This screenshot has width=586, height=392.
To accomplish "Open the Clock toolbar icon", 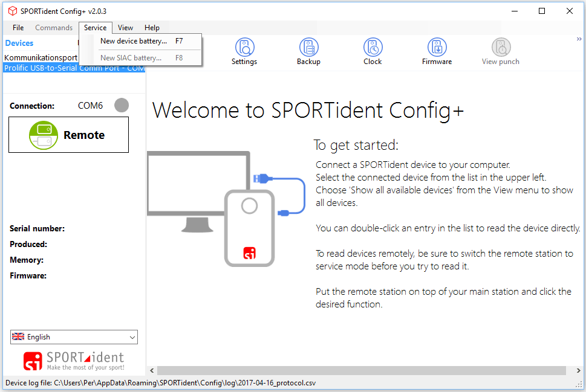I will pos(373,51).
